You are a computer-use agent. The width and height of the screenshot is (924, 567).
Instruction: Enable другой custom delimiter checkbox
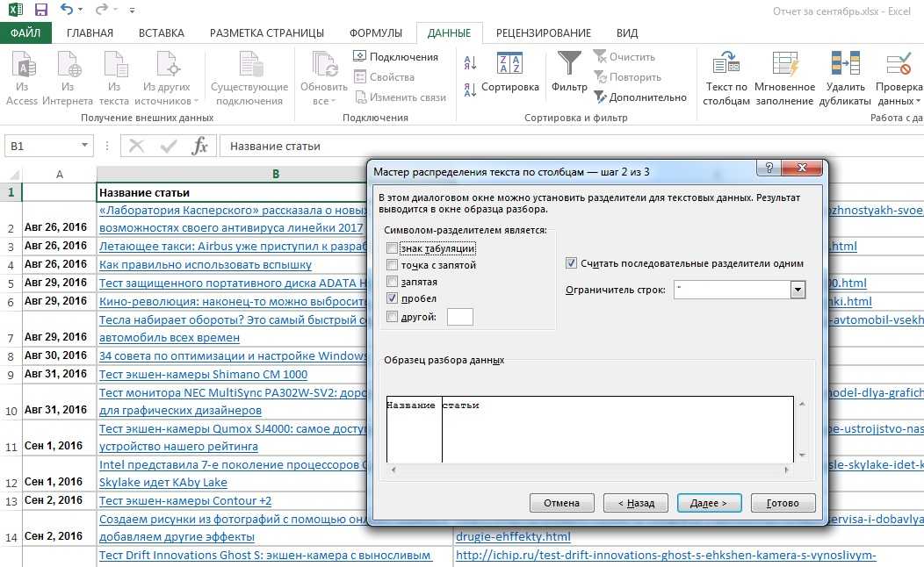coord(392,317)
